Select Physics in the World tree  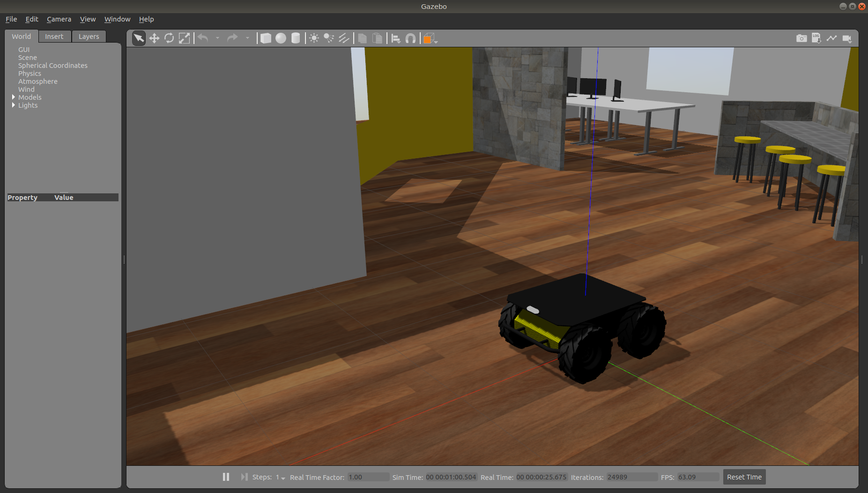pos(30,74)
